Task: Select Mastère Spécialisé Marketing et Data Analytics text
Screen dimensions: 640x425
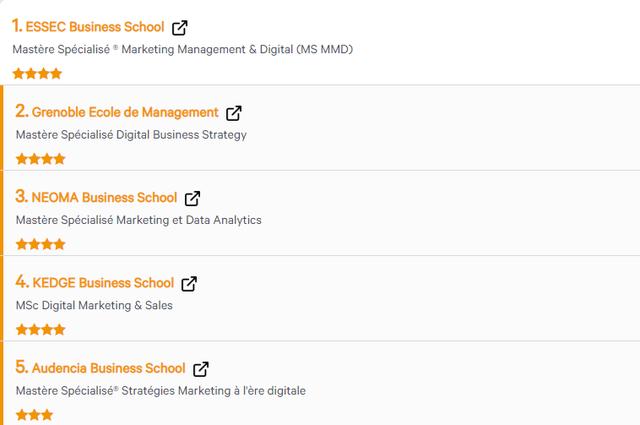Action: point(138,220)
